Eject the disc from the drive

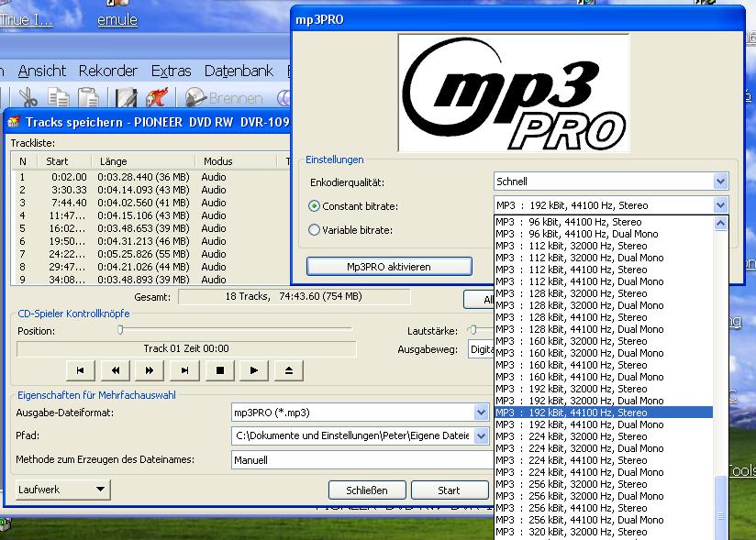(x=289, y=370)
